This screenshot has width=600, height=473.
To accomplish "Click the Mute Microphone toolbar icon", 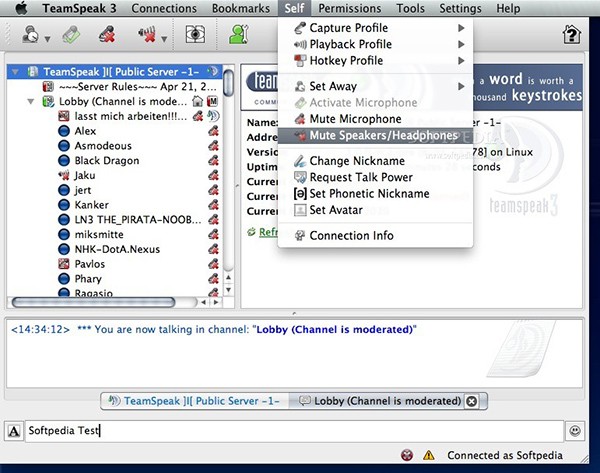I will pos(107,34).
